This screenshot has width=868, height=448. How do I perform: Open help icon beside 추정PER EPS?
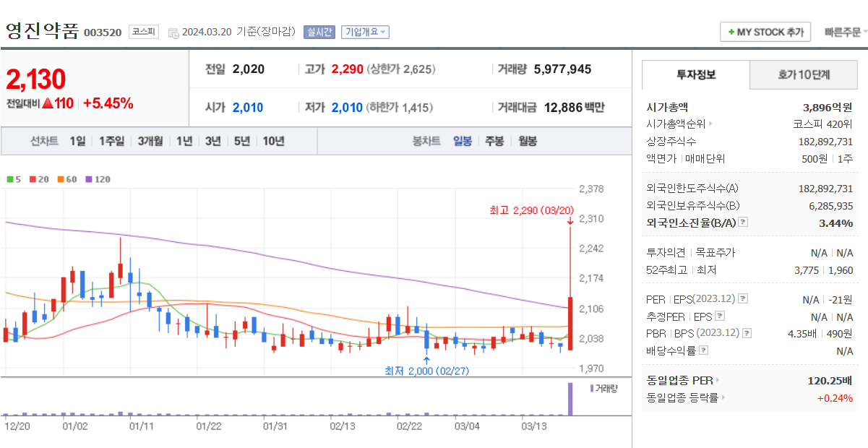(720, 316)
